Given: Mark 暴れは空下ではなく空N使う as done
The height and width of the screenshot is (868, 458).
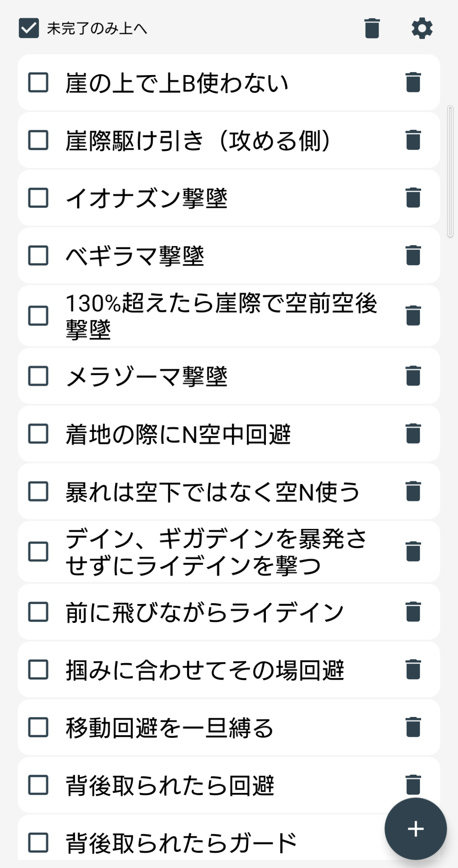Looking at the screenshot, I should (x=38, y=491).
